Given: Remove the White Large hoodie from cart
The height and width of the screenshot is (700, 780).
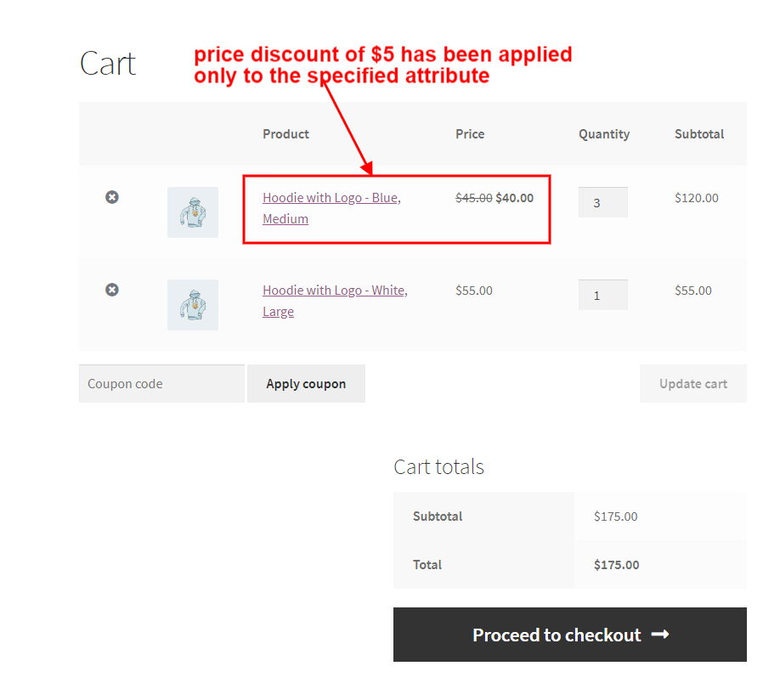Looking at the screenshot, I should coord(111,290).
